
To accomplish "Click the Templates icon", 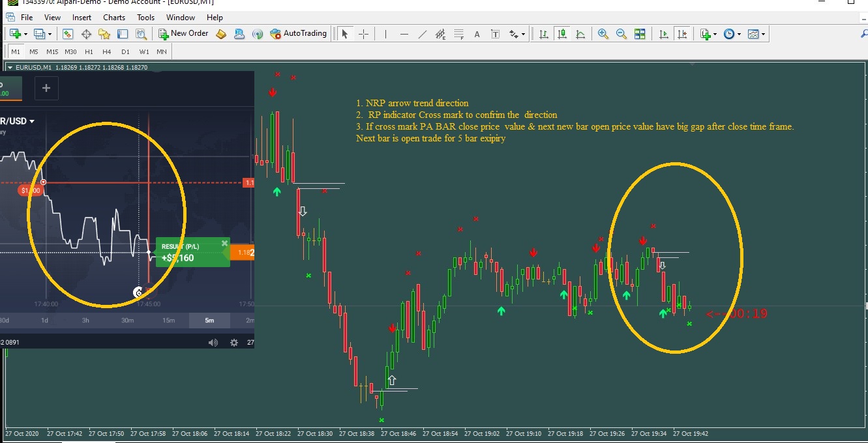I will pyautogui.click(x=754, y=34).
